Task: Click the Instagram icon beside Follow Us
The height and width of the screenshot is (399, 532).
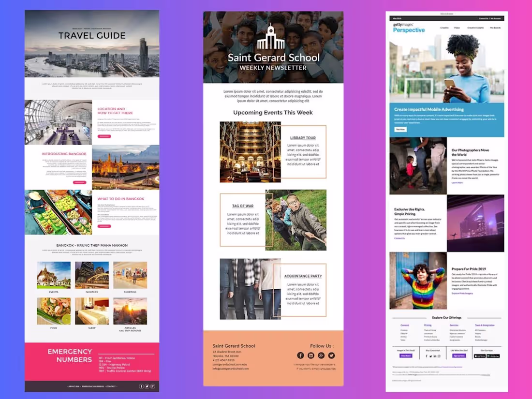Action: point(311,355)
